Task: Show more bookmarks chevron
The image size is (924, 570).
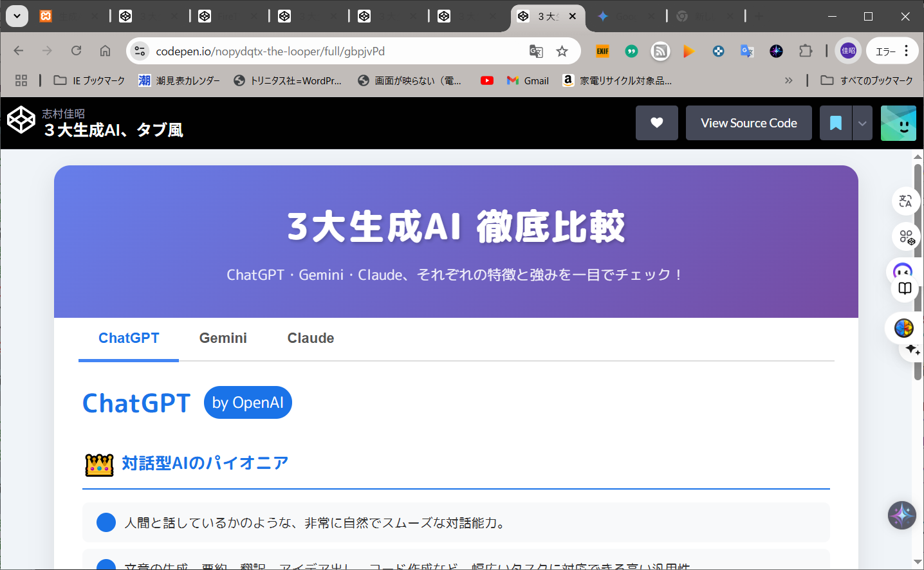Action: click(789, 80)
